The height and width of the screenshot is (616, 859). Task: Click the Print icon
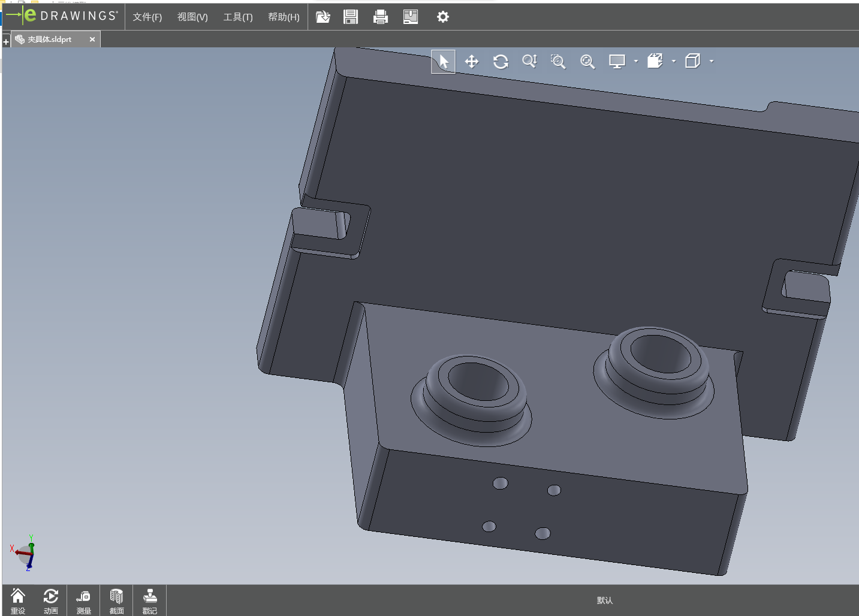click(381, 17)
